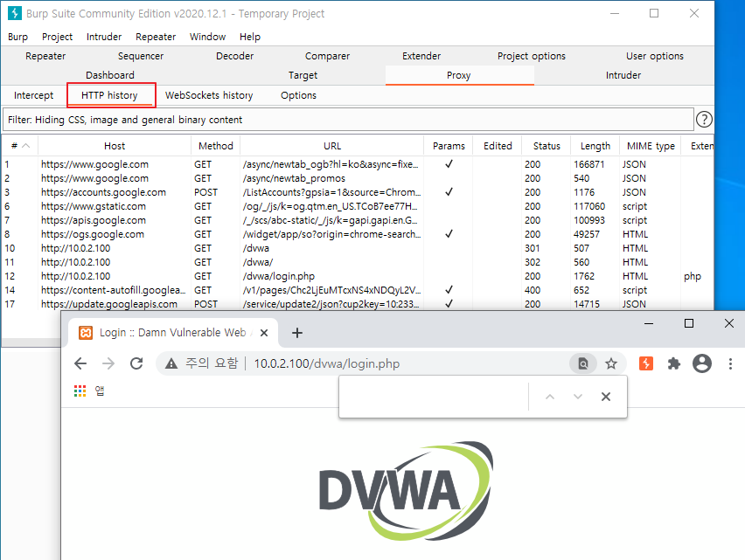Click the DVWA tab favicon
This screenshot has height=560, width=745.
pyautogui.click(x=86, y=333)
